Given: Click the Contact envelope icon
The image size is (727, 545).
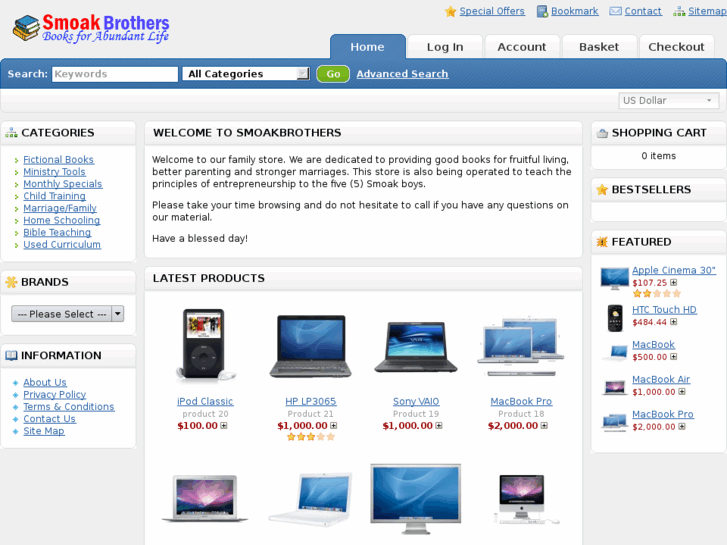Looking at the screenshot, I should (615, 11).
